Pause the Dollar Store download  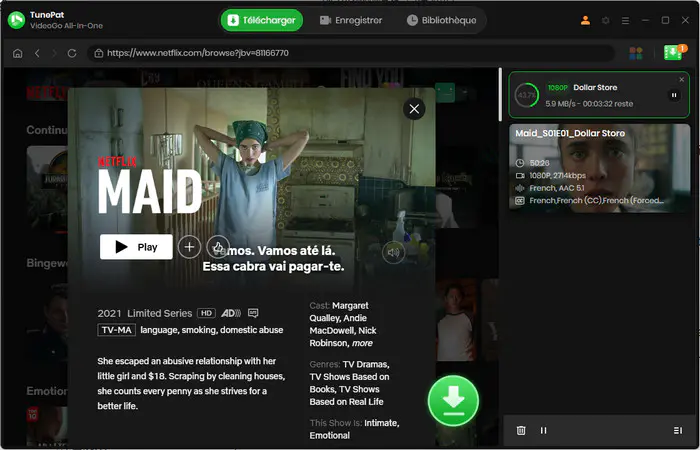pyautogui.click(x=674, y=95)
